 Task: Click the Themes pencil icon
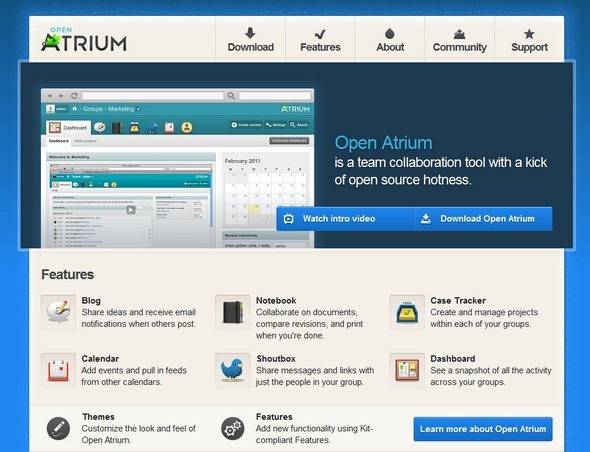pyautogui.click(x=58, y=428)
